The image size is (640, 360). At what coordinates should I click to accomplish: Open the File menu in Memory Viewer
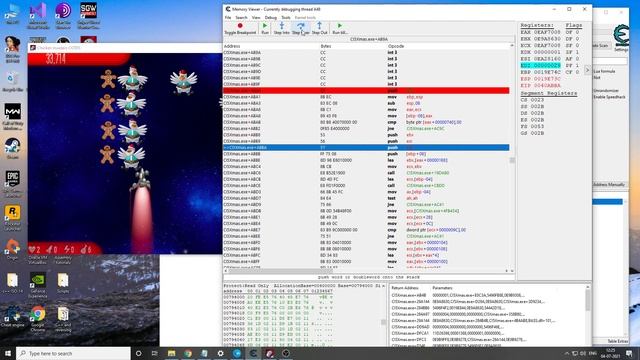click(228, 18)
